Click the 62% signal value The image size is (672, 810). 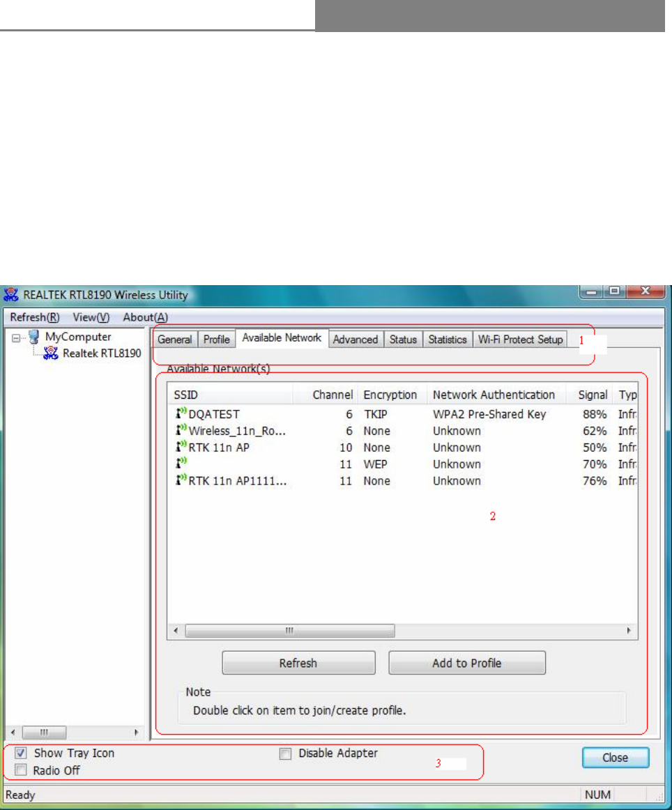point(595,431)
